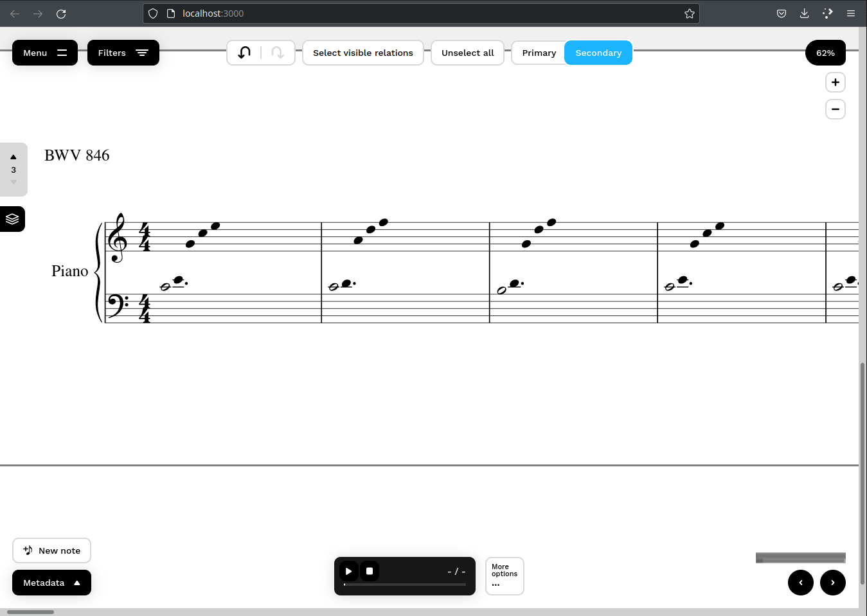Switch to Secondary mode

pyautogui.click(x=598, y=53)
